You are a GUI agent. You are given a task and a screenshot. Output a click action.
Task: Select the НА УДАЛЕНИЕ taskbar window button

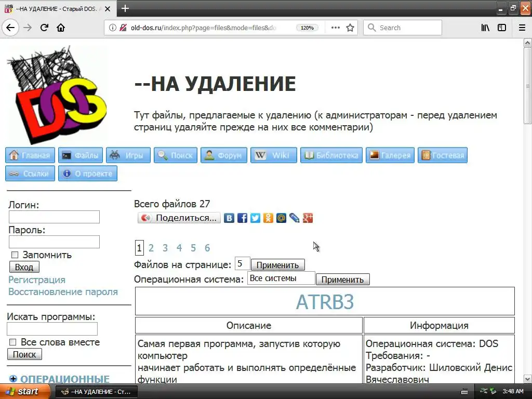point(96,392)
